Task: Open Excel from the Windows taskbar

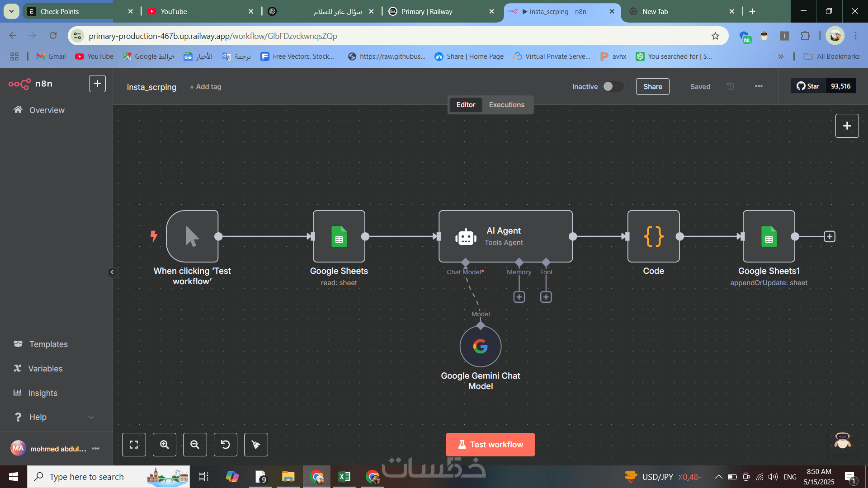Action: [344, 477]
